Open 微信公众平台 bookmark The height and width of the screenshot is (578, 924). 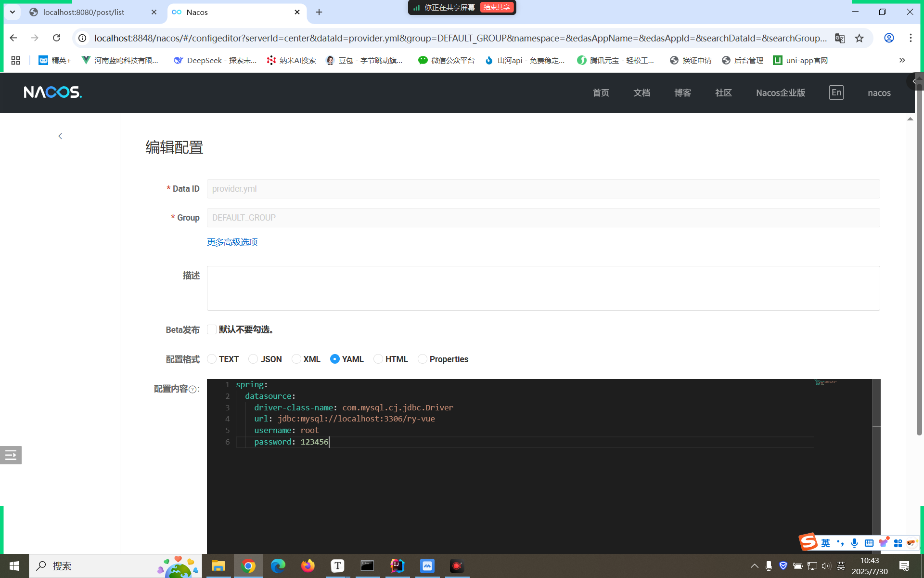446,60
